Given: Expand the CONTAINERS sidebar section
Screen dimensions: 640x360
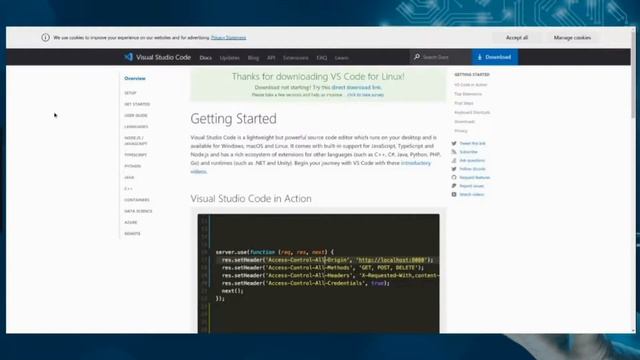Looking at the screenshot, I should coord(137,200).
